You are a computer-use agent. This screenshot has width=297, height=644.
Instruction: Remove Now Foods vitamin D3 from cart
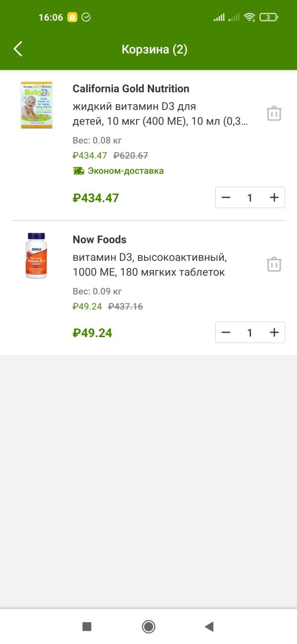click(x=274, y=264)
